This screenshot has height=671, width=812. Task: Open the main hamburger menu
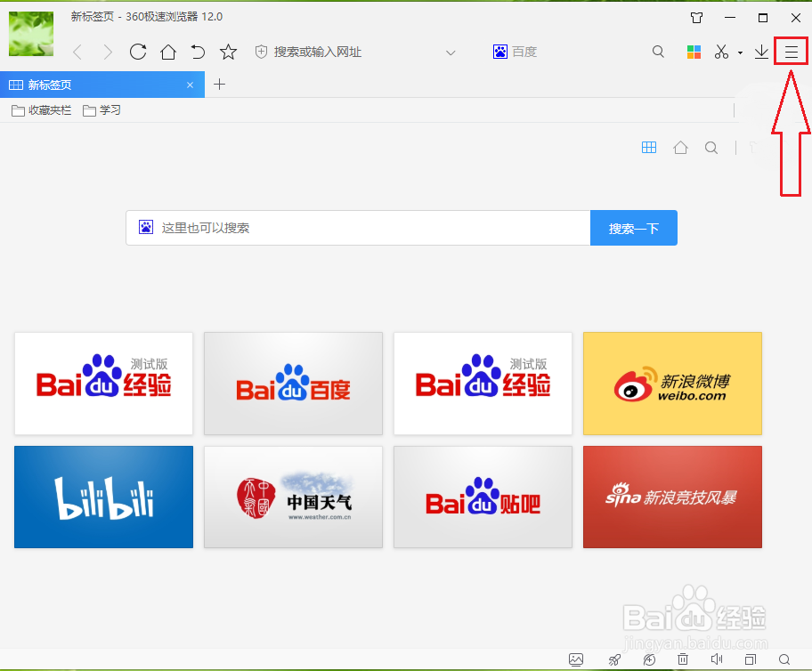pyautogui.click(x=791, y=51)
